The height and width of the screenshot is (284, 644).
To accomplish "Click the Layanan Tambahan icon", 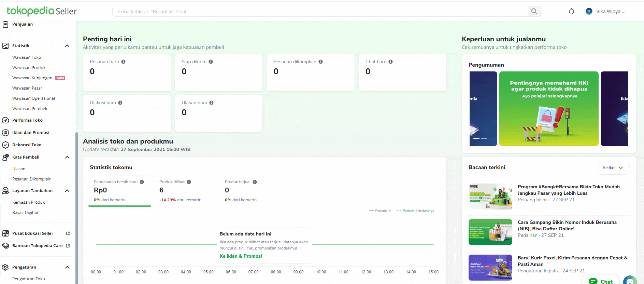I will pyautogui.click(x=5, y=191).
